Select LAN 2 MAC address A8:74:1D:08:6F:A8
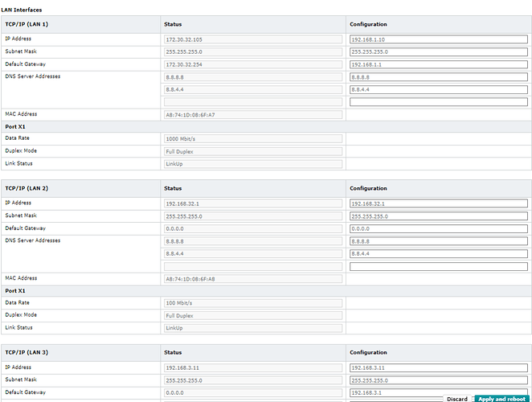Viewport: 532px width, 402px height. [253, 279]
